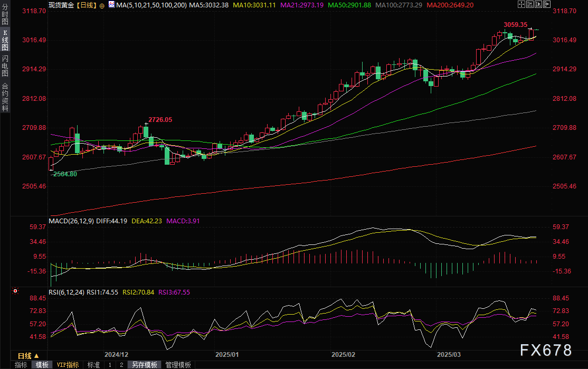The image size is (588, 369).
Task: Toggle template slot 1
Action: pyautogui.click(x=110, y=365)
